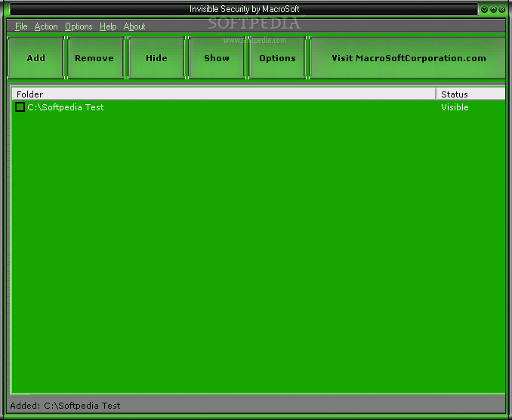Open the Help menu

[x=108, y=26]
